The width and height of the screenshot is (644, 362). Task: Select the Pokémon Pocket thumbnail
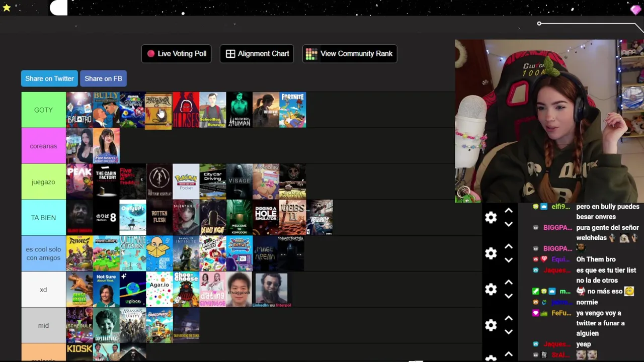click(x=186, y=182)
